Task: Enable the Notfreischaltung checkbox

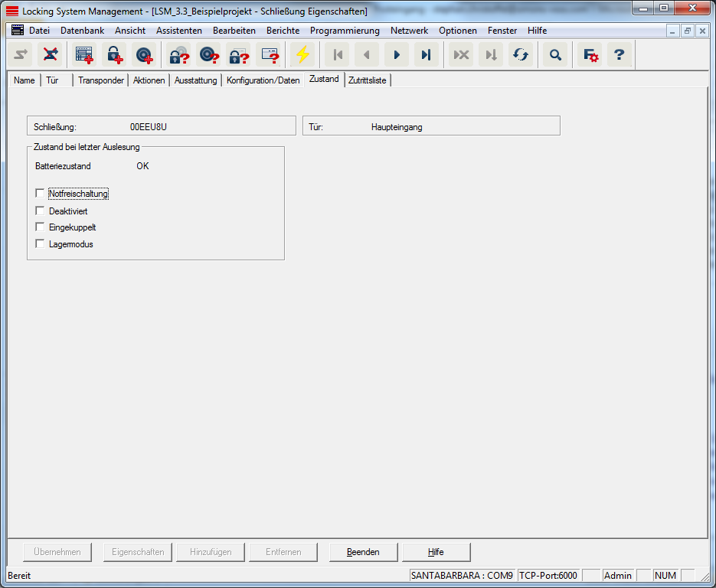Action: pos(40,194)
